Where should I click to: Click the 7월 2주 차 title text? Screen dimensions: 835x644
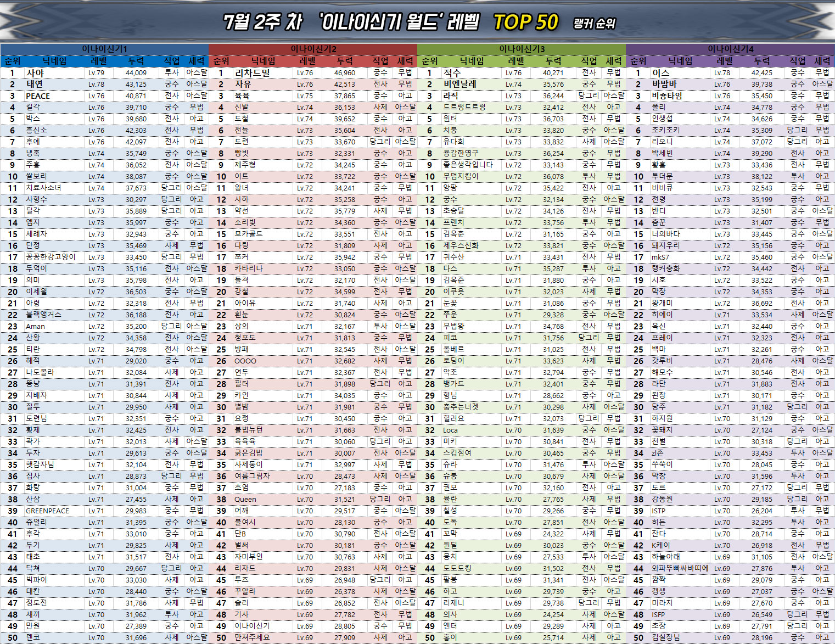[262, 23]
